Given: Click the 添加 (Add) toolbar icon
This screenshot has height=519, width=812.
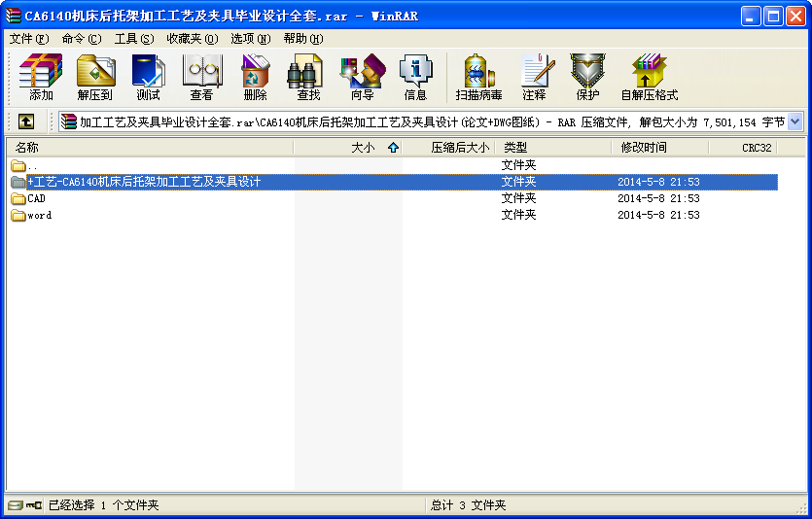Looking at the screenshot, I should 41,78.
